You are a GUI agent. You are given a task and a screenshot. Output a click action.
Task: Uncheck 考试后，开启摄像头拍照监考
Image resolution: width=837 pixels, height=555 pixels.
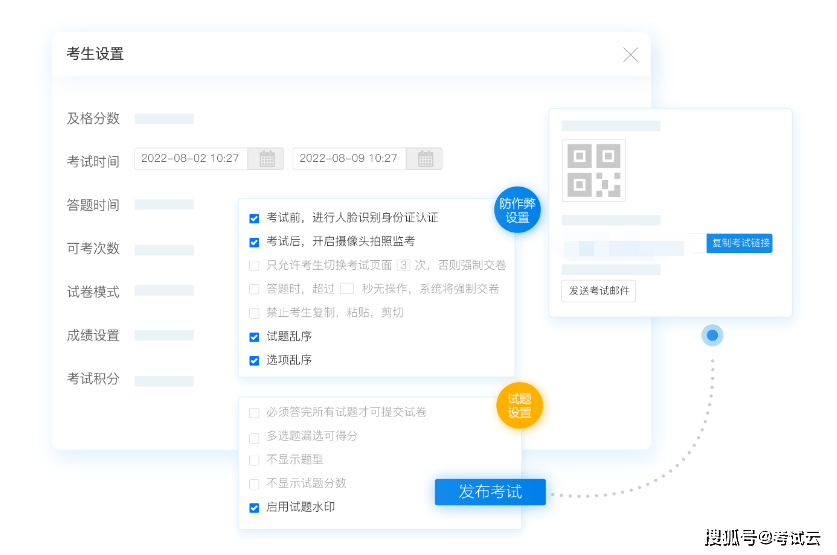254,242
